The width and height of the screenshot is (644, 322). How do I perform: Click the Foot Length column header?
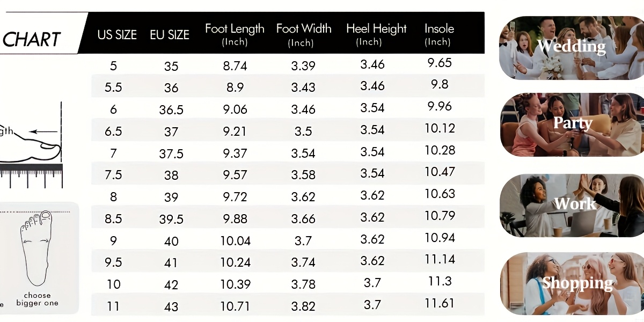[235, 34]
